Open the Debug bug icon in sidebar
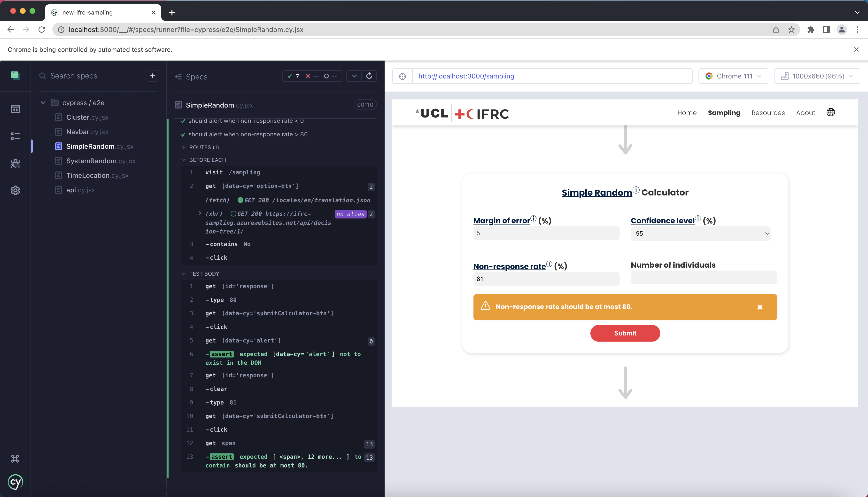Viewport: 868px width, 497px height. pos(15,163)
